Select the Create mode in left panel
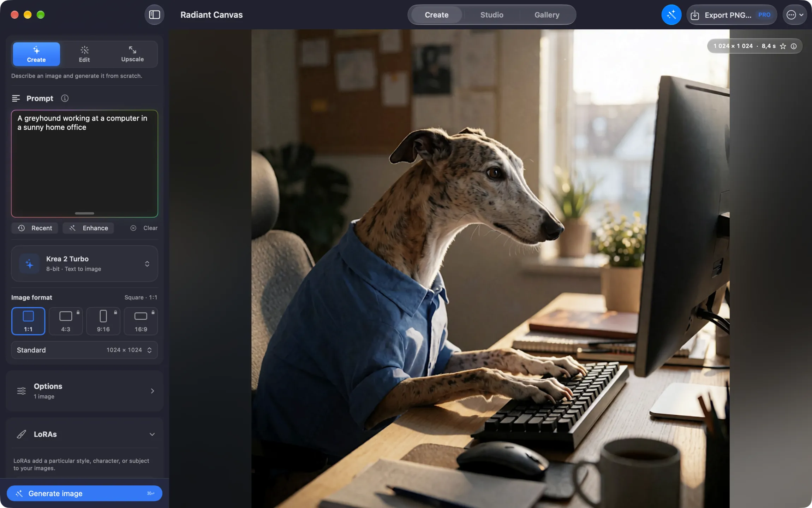 36,54
